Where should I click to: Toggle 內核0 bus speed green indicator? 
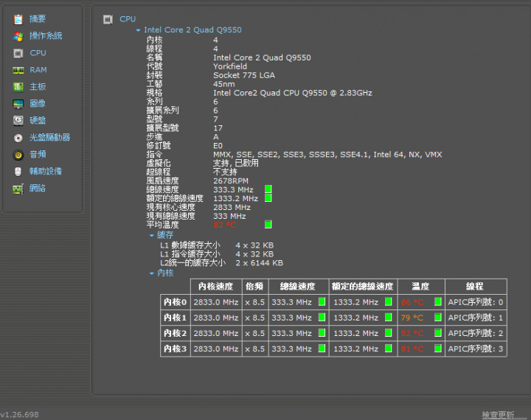(x=322, y=301)
